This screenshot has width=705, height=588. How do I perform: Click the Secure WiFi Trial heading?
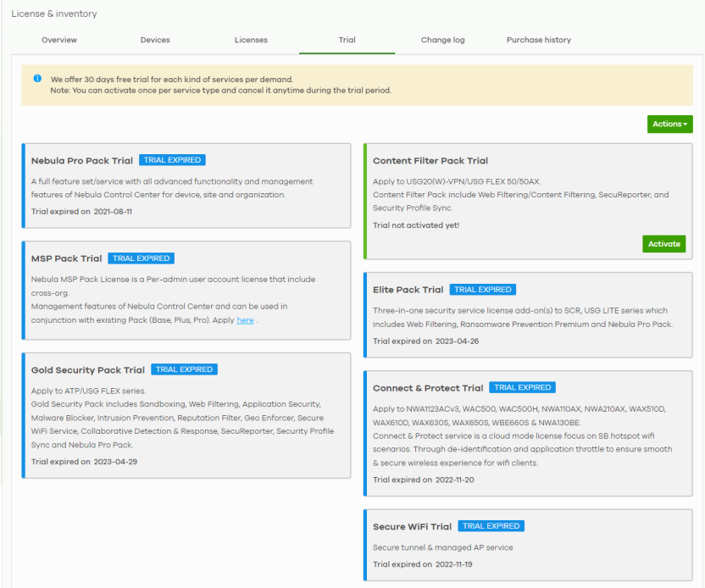pyautogui.click(x=412, y=527)
